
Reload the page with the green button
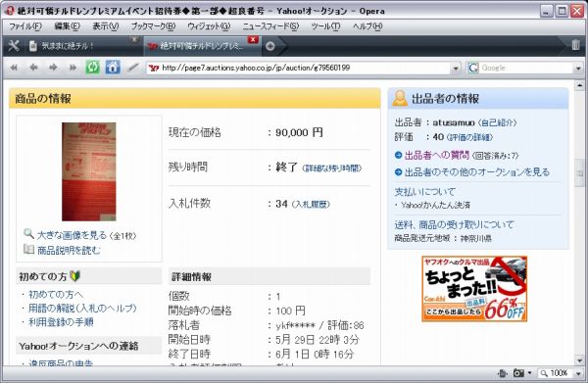93,68
